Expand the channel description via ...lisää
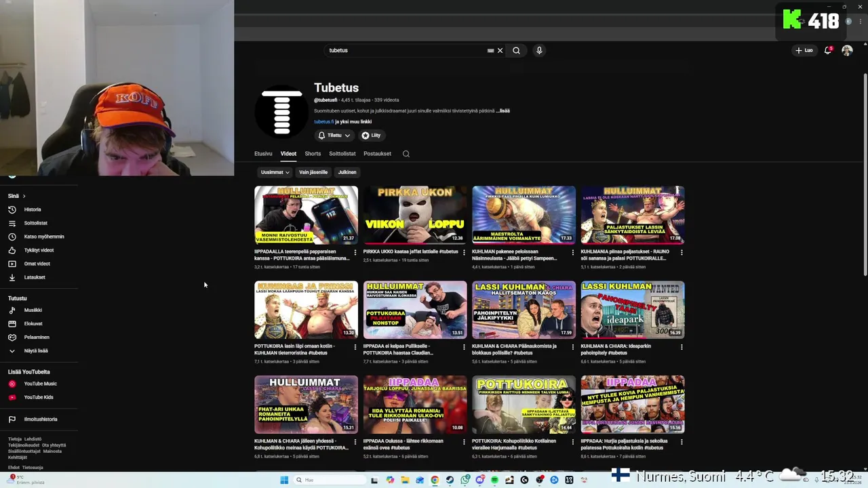 pos(503,111)
